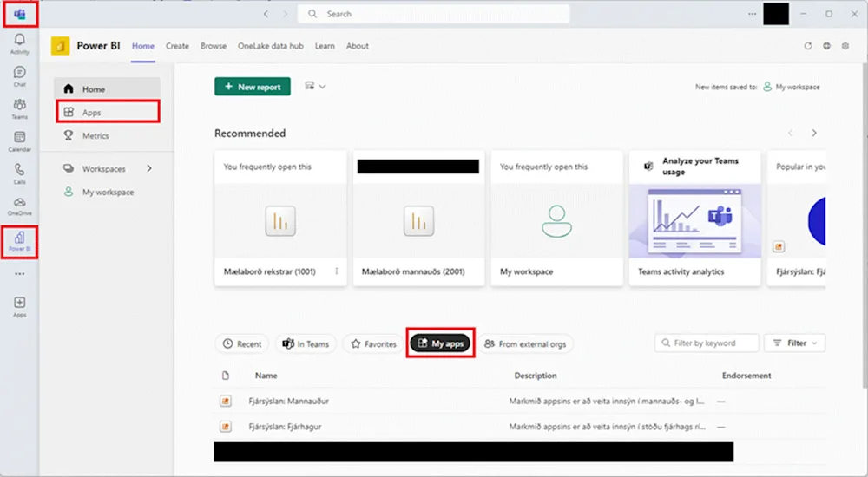The height and width of the screenshot is (477, 868).
Task: Show more apps via sidebar ellipsis
Action: click(19, 274)
